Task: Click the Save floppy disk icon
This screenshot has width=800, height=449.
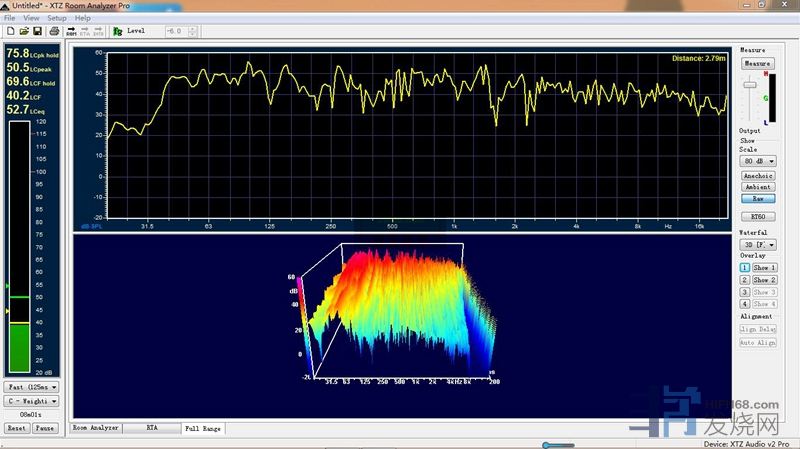Action: coord(37,31)
